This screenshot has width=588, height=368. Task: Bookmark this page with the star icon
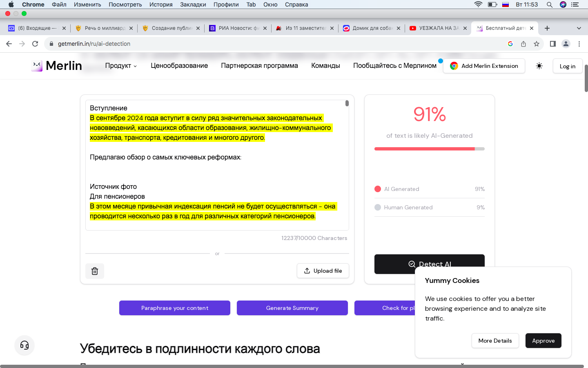[x=537, y=44]
